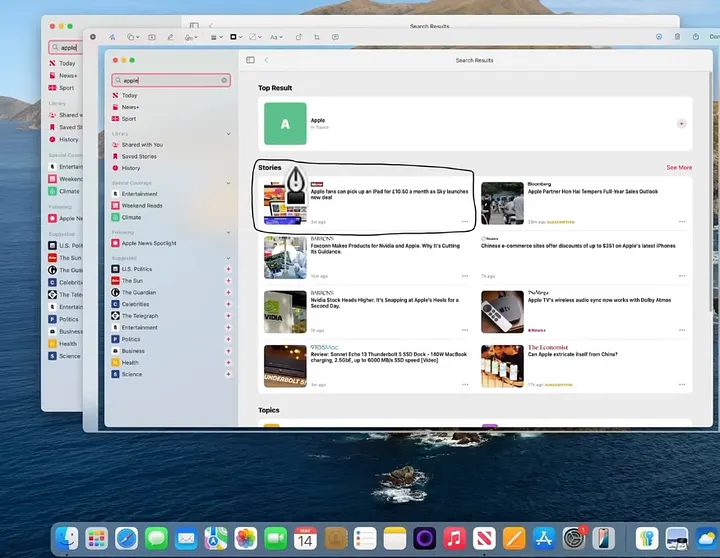Delete the screenshot with the trash icon

pos(677,37)
